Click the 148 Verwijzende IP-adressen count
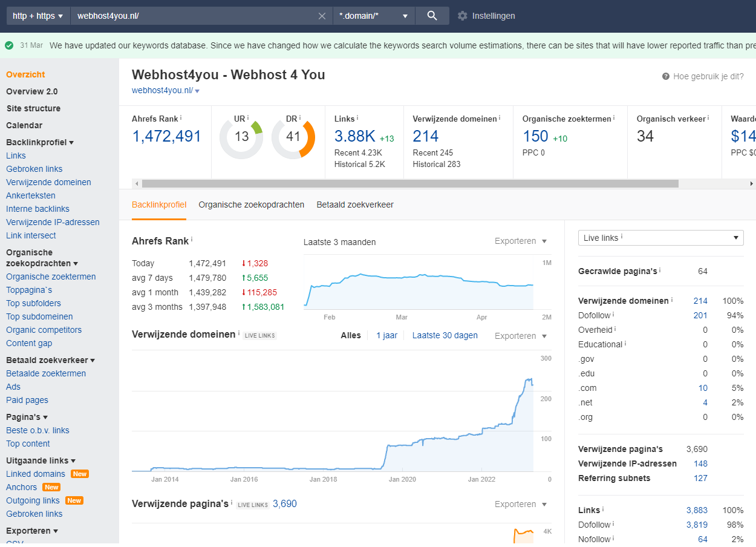 point(700,463)
